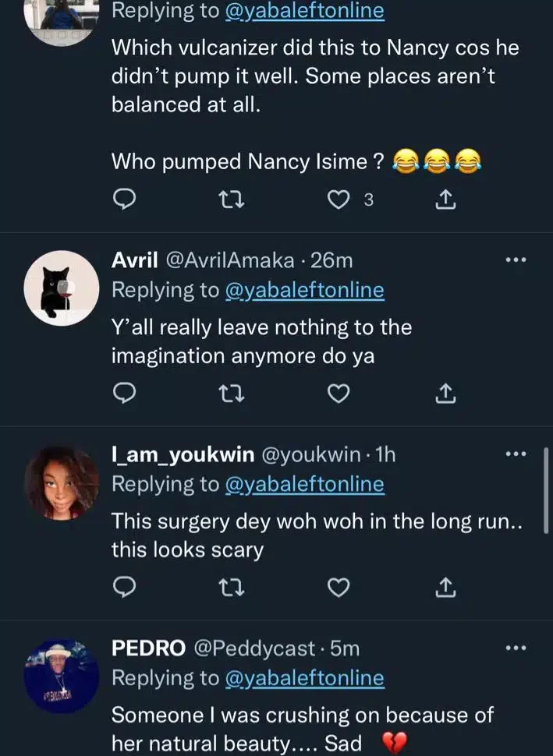The height and width of the screenshot is (756, 553).
Task: Open @yabaleftonline link in PEDRO's reply
Action: [x=304, y=678]
